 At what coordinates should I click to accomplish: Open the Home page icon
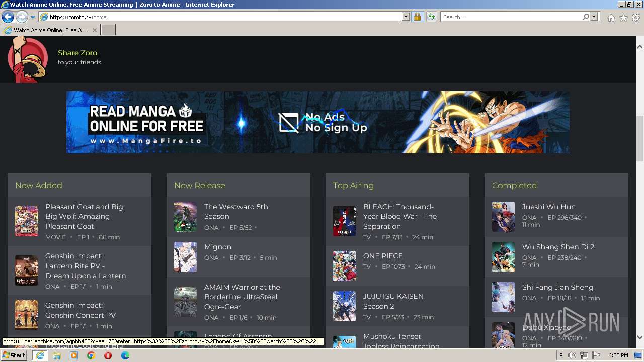coord(611,18)
